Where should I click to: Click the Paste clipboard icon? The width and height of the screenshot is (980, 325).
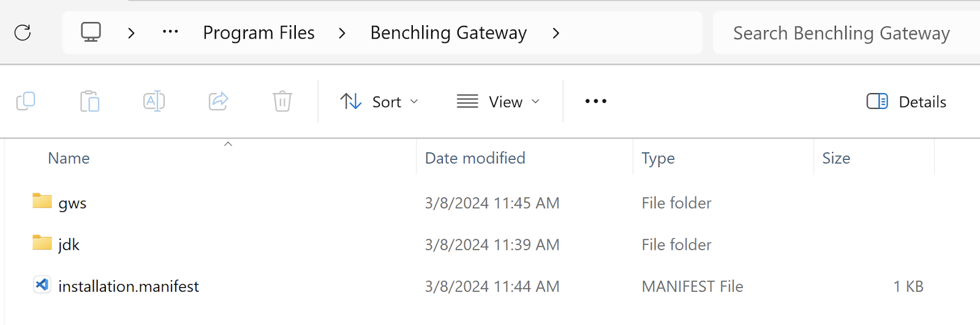pos(89,101)
